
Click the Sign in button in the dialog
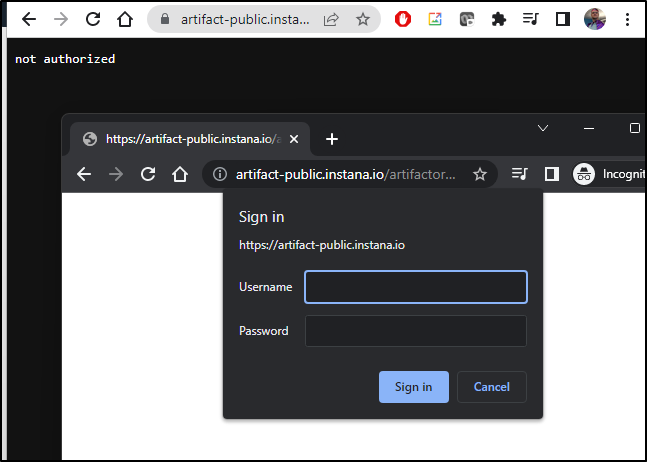click(414, 387)
